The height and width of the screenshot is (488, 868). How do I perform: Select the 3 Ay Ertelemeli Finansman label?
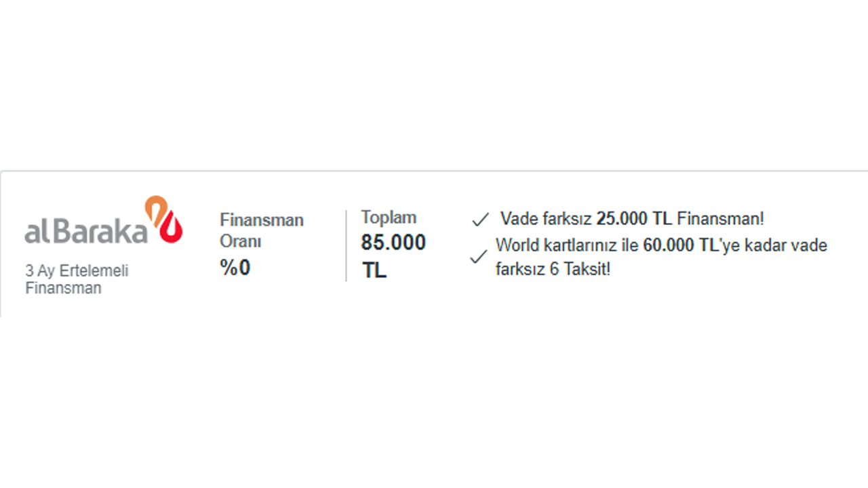point(77,279)
